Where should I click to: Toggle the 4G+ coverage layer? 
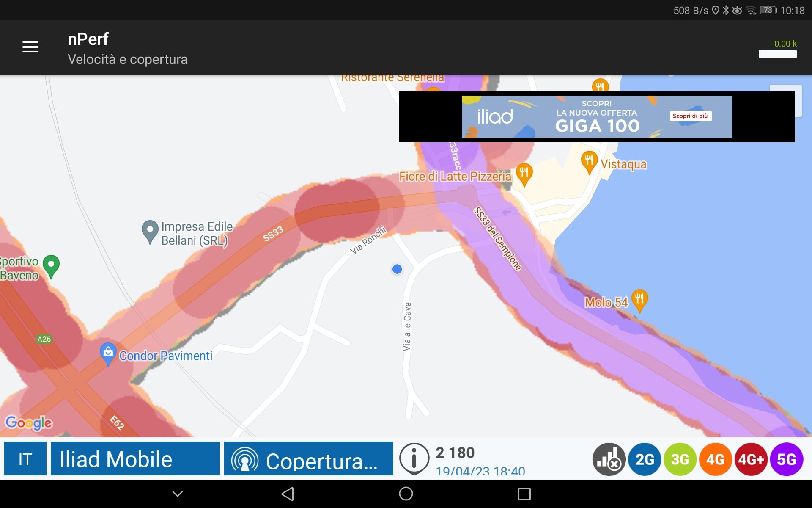click(751, 459)
